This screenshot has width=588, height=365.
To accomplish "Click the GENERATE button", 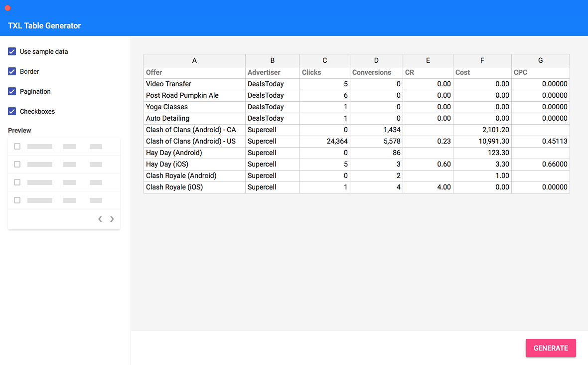I will [551, 348].
